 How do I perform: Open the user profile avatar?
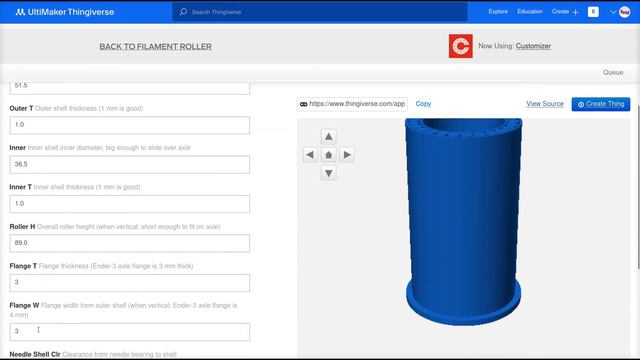coord(624,12)
